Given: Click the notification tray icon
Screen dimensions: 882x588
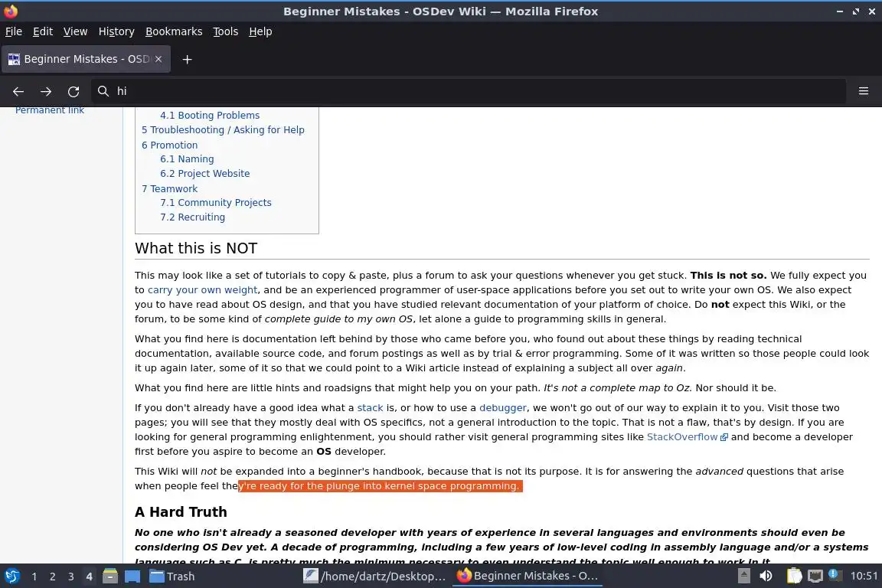Looking at the screenshot, I should pyautogui.click(x=835, y=575).
